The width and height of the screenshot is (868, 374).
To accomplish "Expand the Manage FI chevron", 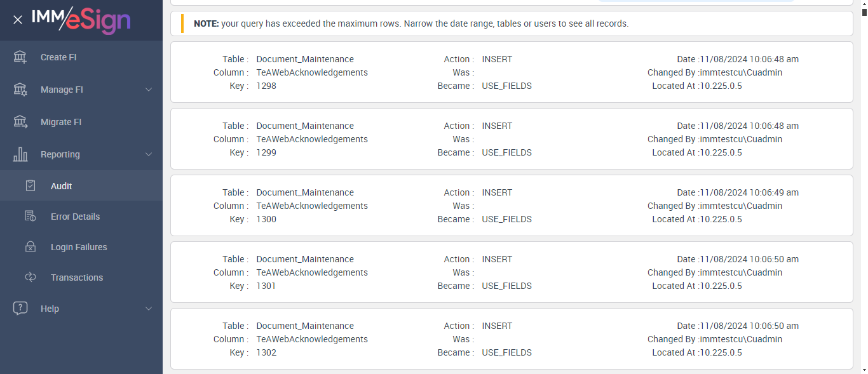I will coord(149,90).
